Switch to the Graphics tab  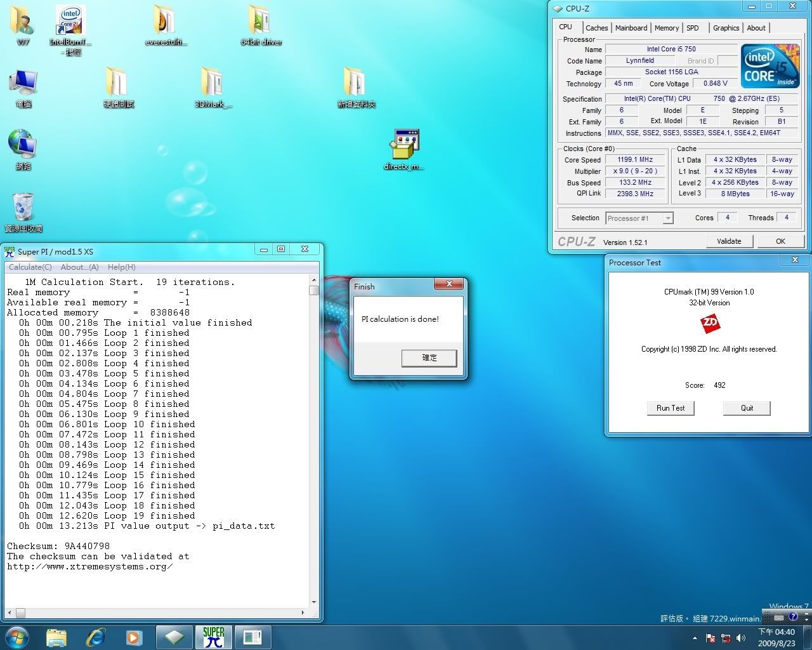tap(726, 28)
